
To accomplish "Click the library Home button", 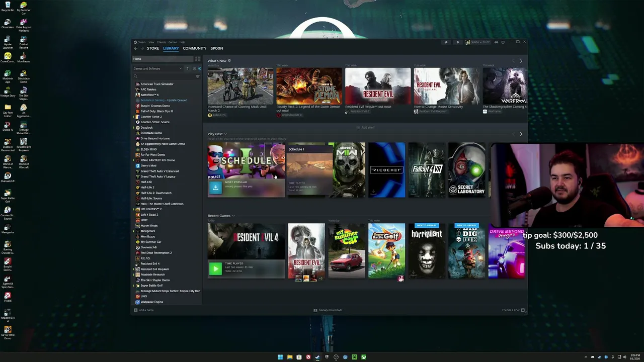I will [x=163, y=59].
